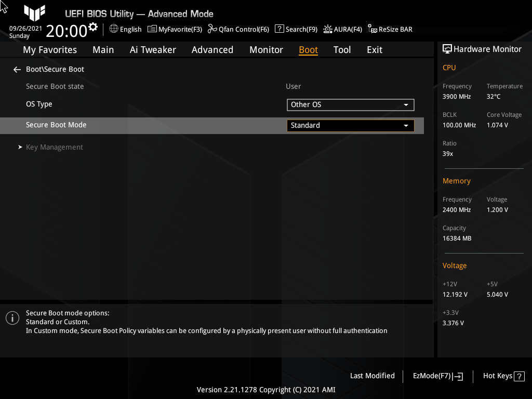Change the English language setting
This screenshot has width=532, height=399.
click(125, 29)
